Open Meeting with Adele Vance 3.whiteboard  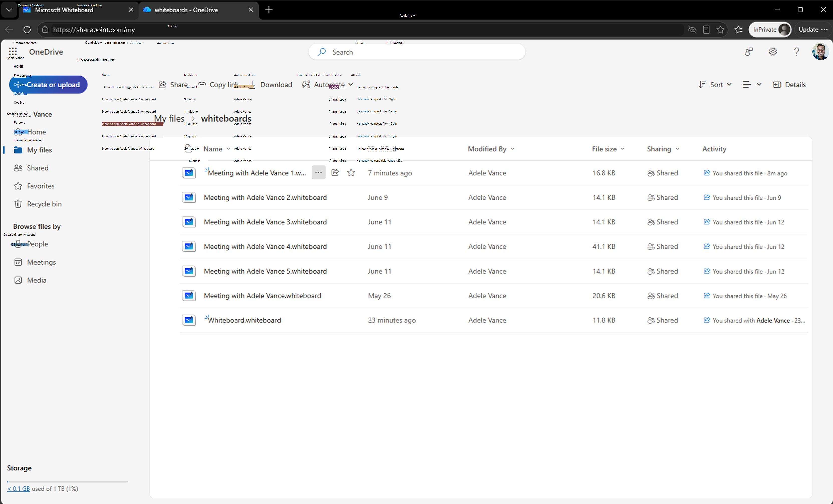pos(265,222)
